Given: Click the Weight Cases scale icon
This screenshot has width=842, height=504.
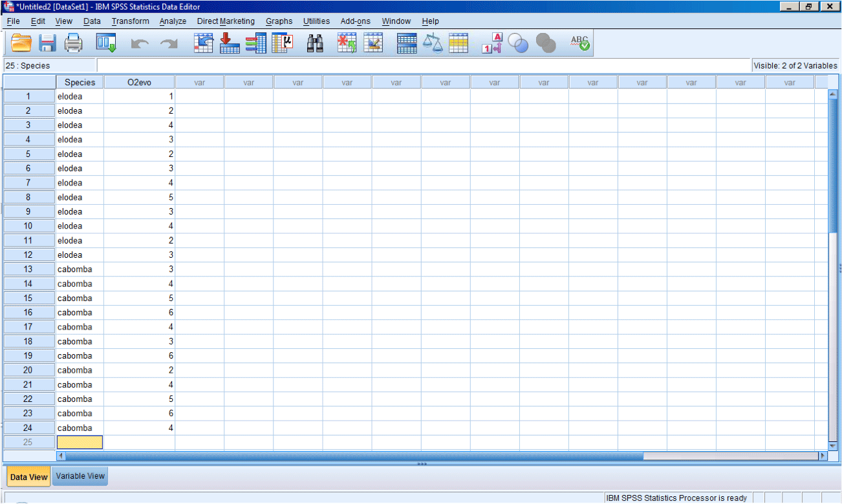Looking at the screenshot, I should (x=432, y=43).
